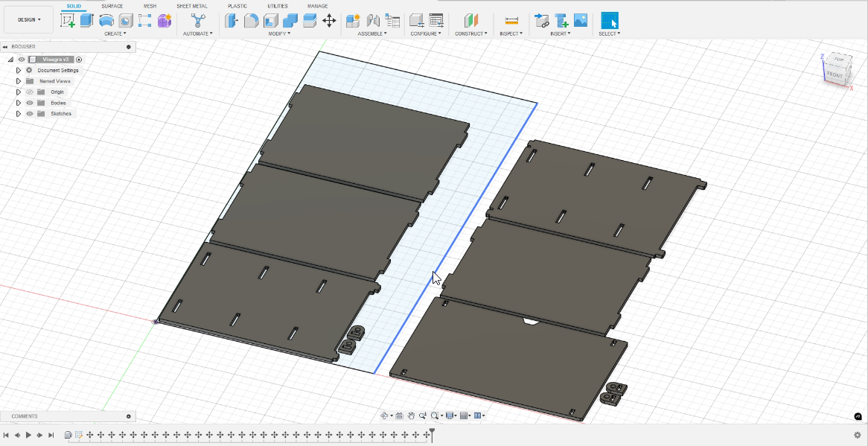
Task: Toggle visibility eye for Origin folder
Action: [30, 92]
